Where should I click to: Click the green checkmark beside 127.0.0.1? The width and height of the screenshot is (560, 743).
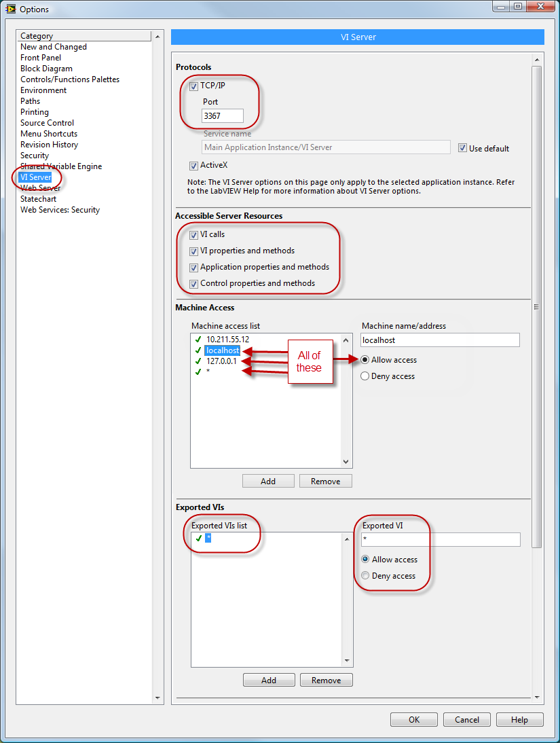coord(198,361)
